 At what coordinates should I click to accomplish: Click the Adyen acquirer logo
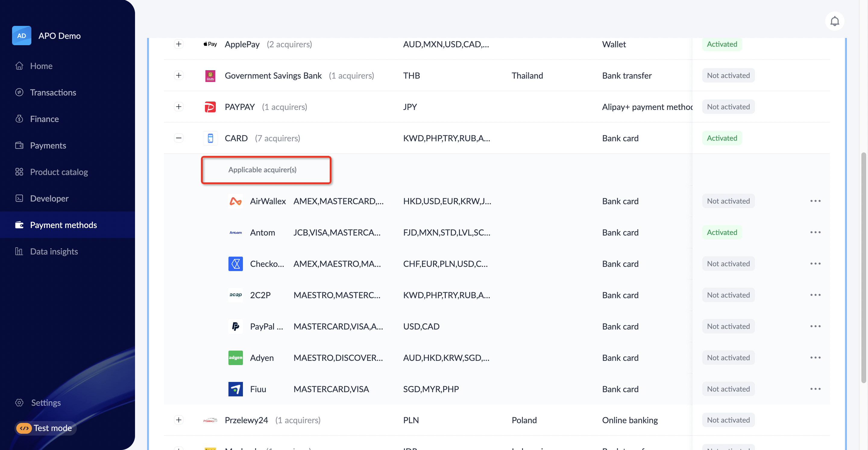[235, 358]
